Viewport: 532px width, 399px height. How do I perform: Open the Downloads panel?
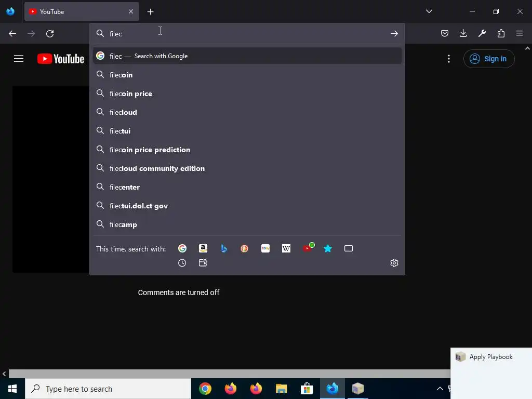463,33
